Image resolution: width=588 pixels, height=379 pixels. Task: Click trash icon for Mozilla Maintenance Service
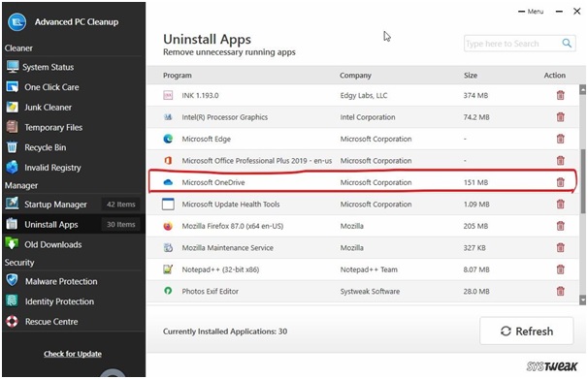(560, 247)
